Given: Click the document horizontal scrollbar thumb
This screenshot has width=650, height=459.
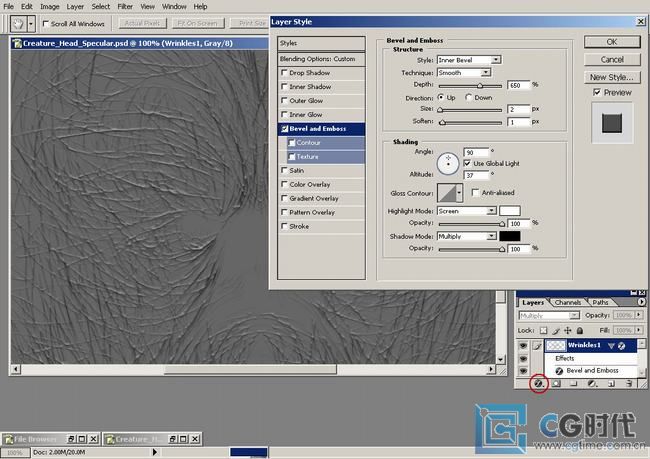Looking at the screenshot, I should tap(250, 369).
